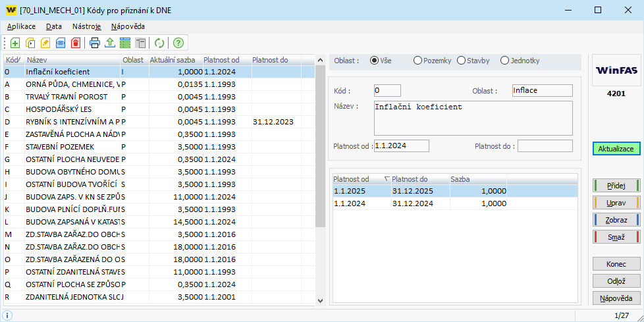The width and height of the screenshot is (644, 322).
Task: Select rate row starting 1.1.2025
Action: (454, 192)
